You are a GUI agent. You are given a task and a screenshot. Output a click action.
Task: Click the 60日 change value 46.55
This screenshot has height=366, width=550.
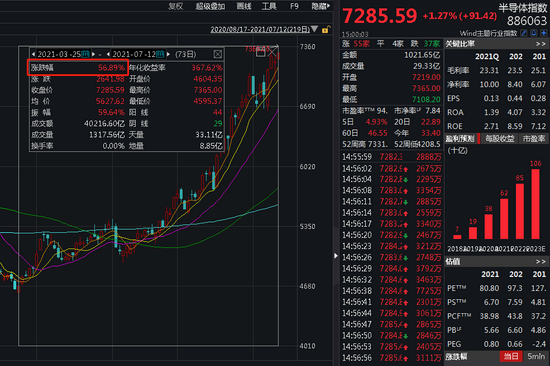pyautogui.click(x=377, y=133)
